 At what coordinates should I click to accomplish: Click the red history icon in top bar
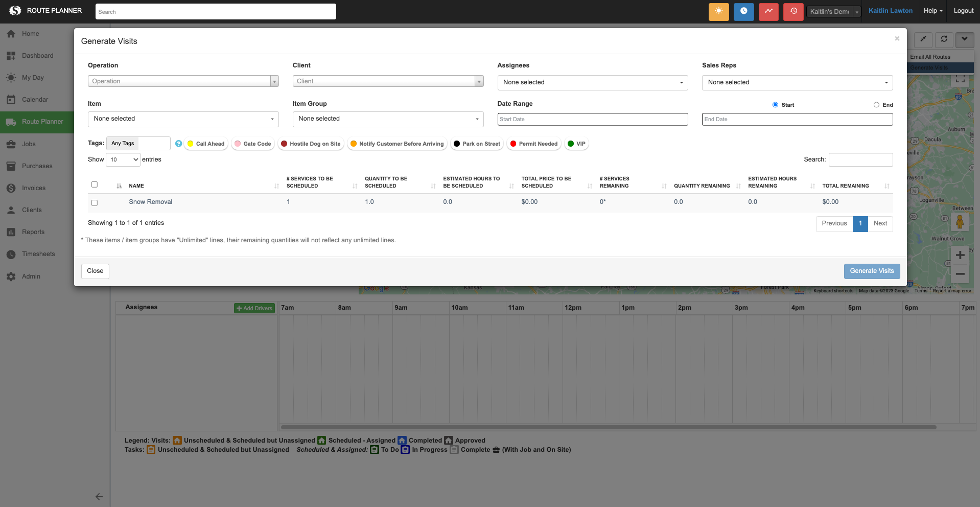tap(793, 11)
